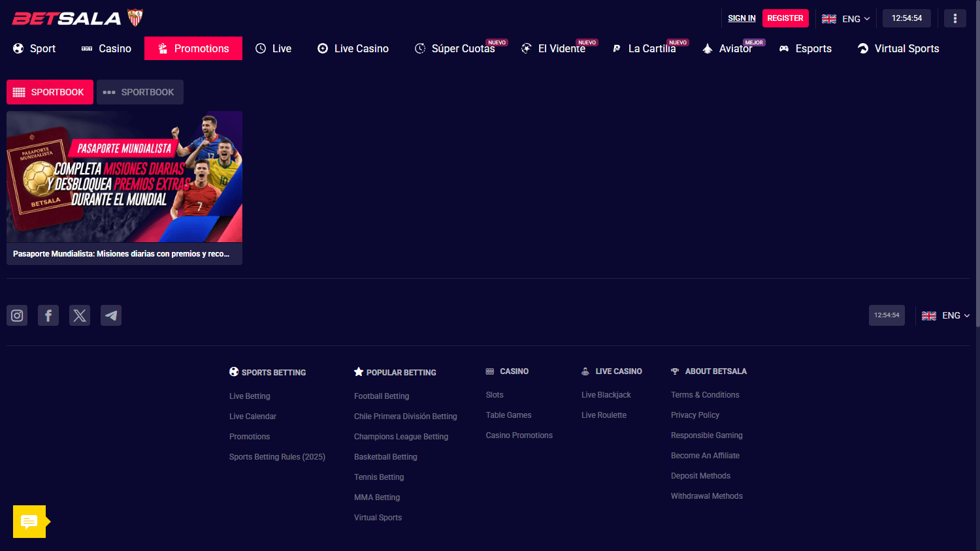Open the Facebook social icon

(x=48, y=315)
